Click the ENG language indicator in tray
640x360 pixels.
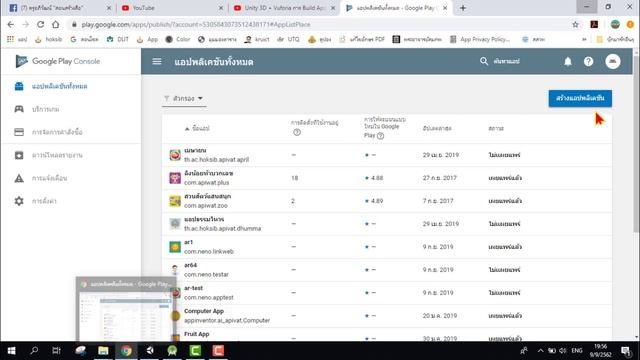pyautogui.click(x=577, y=351)
